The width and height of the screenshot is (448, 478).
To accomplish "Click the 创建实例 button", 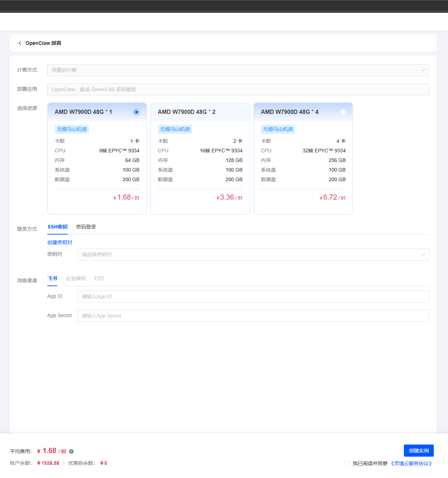I will point(418,451).
